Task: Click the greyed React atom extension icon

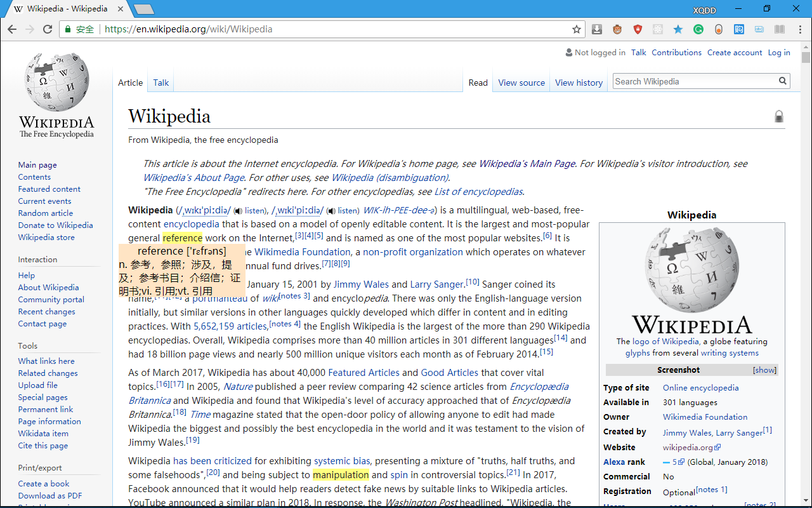Action: point(658,29)
